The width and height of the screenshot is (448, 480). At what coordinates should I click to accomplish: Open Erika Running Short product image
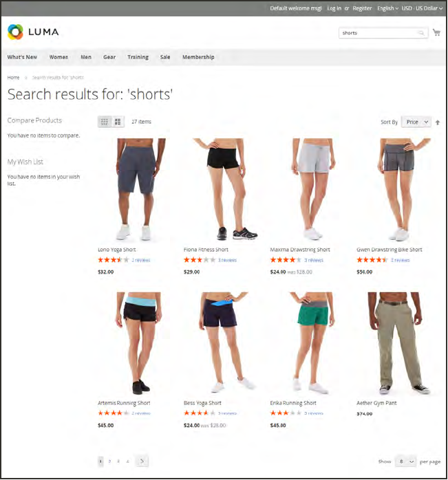(x=310, y=343)
